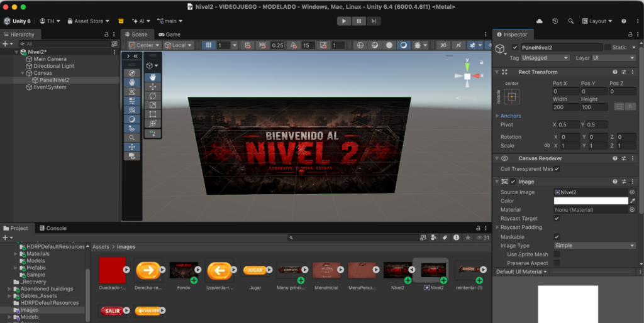The height and width of the screenshot is (323, 644).
Task: Expand the Anchors foldout
Action: click(x=497, y=116)
